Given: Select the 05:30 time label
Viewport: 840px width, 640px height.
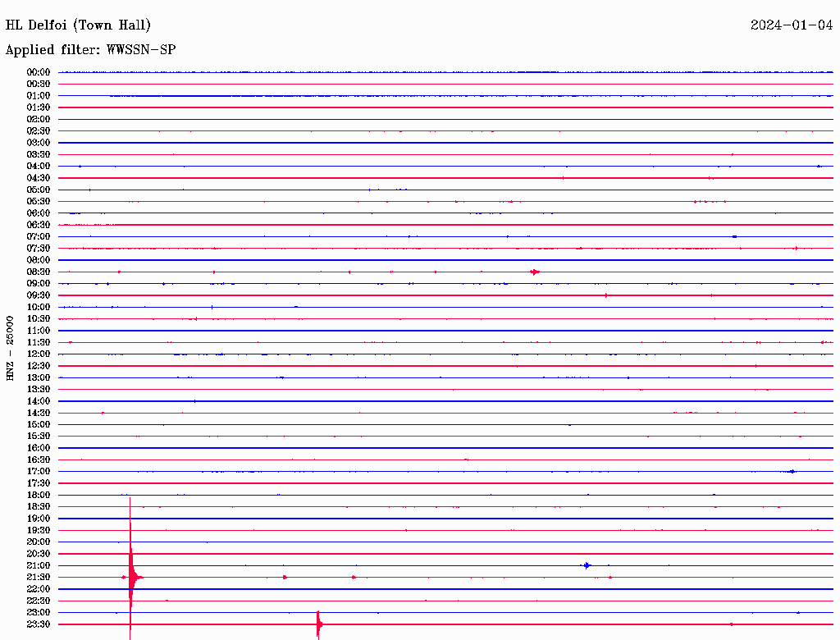Looking at the screenshot, I should (39, 202).
